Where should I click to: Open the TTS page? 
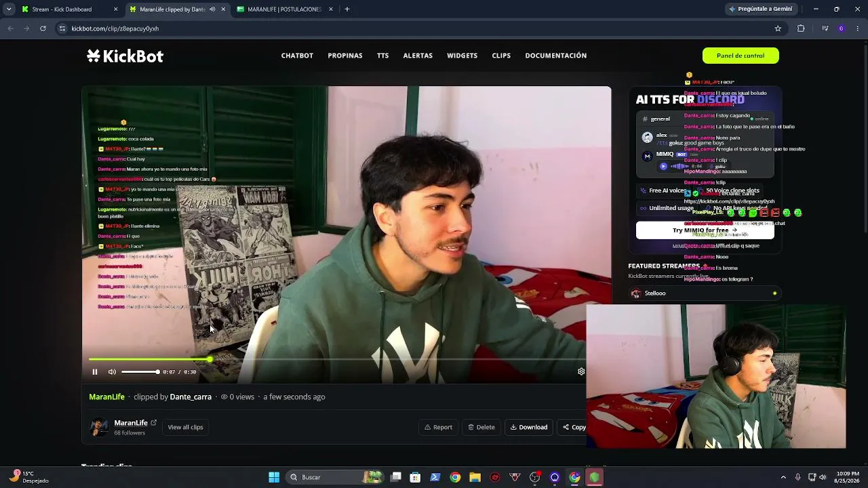pyautogui.click(x=383, y=56)
